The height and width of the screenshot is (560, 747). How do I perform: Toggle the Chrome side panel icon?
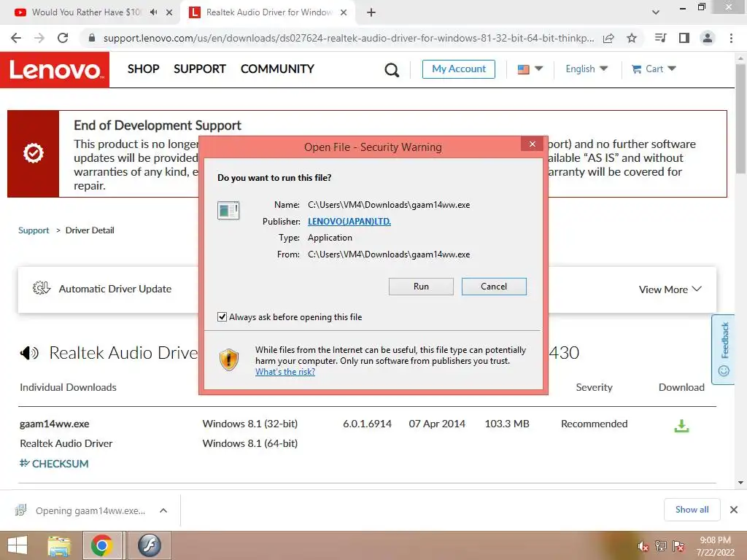tap(684, 38)
